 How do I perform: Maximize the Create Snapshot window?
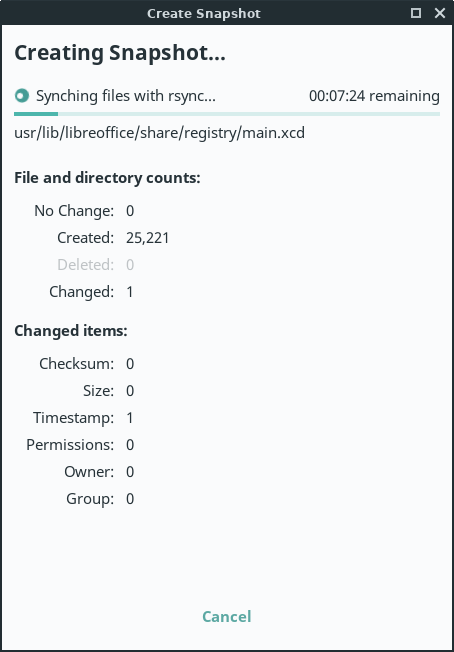416,13
